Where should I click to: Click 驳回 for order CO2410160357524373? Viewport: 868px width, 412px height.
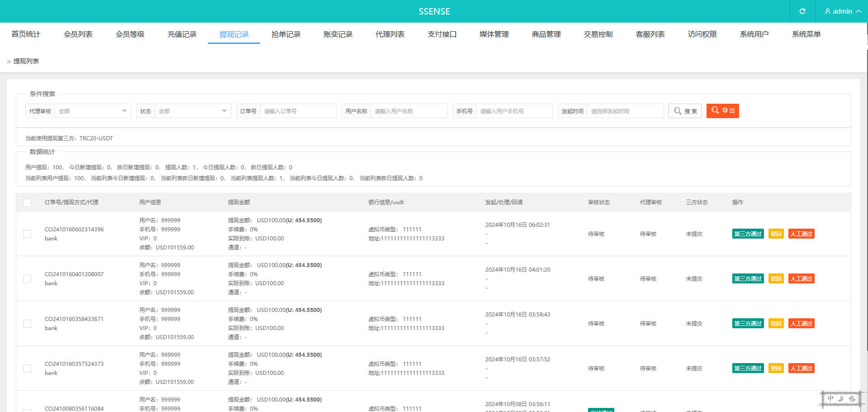(x=776, y=369)
